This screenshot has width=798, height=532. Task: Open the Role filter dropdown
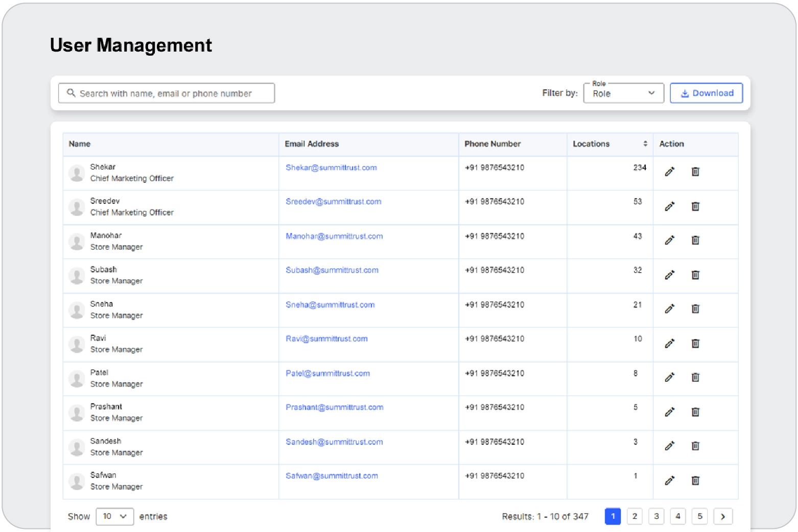pos(623,93)
